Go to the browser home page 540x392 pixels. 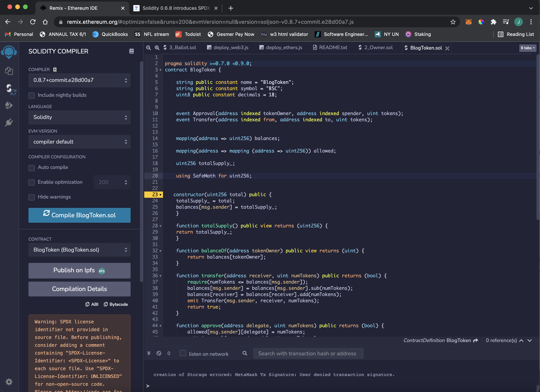(x=45, y=22)
